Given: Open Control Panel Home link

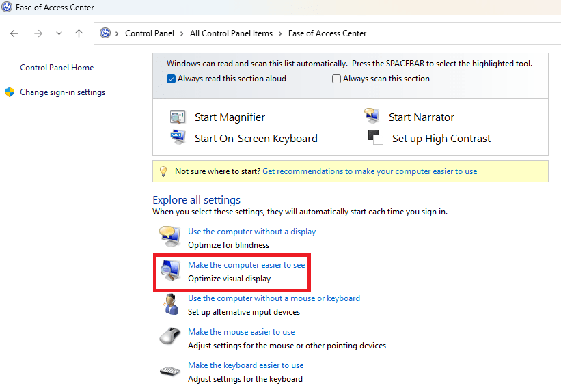Looking at the screenshot, I should point(57,67).
